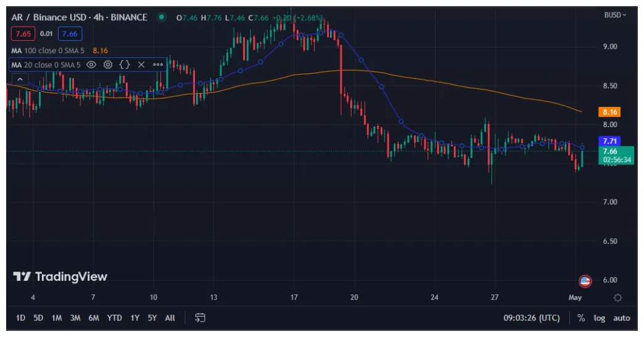The image size is (644, 337).
Task: Click the green 7.66 current price label
Action: click(616, 156)
